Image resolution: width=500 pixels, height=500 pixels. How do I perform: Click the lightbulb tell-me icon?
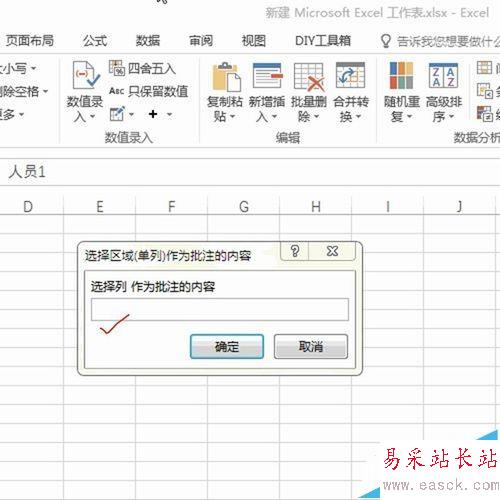pos(386,41)
